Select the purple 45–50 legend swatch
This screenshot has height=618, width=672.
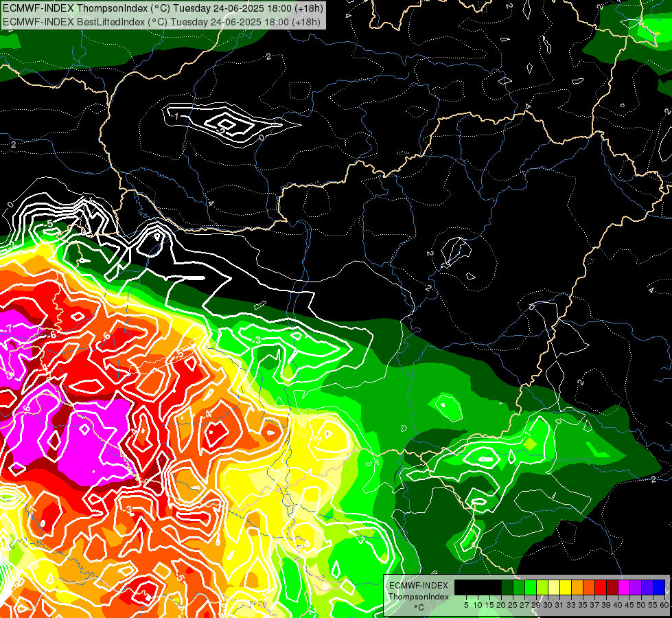636,587
